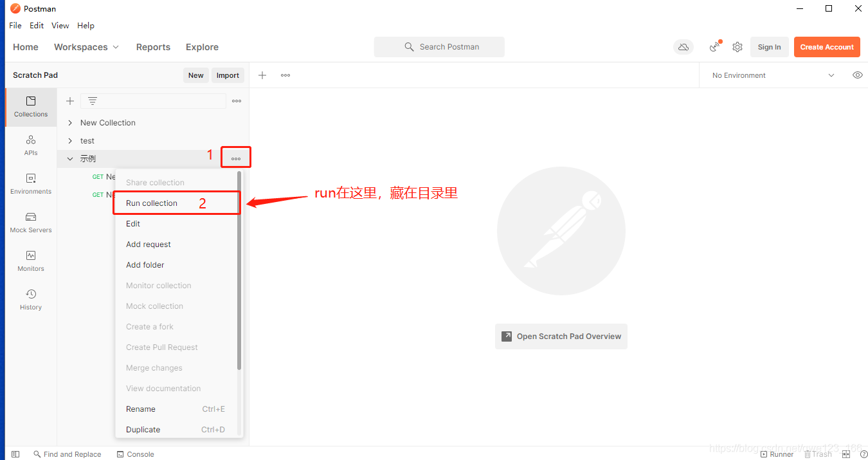This screenshot has width=868, height=460.
Task: Choose Add folder in context menu
Action: pos(176,265)
